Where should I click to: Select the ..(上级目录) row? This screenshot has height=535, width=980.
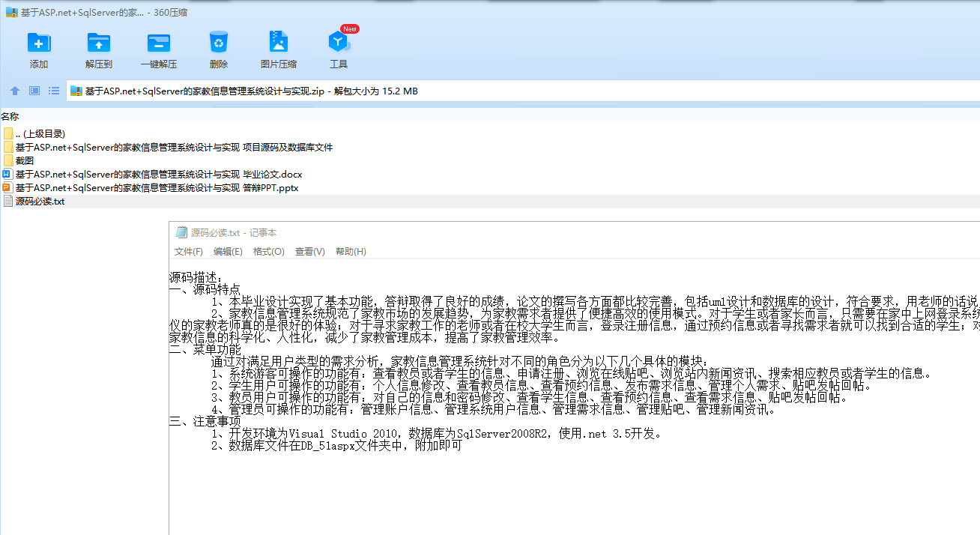490,133
